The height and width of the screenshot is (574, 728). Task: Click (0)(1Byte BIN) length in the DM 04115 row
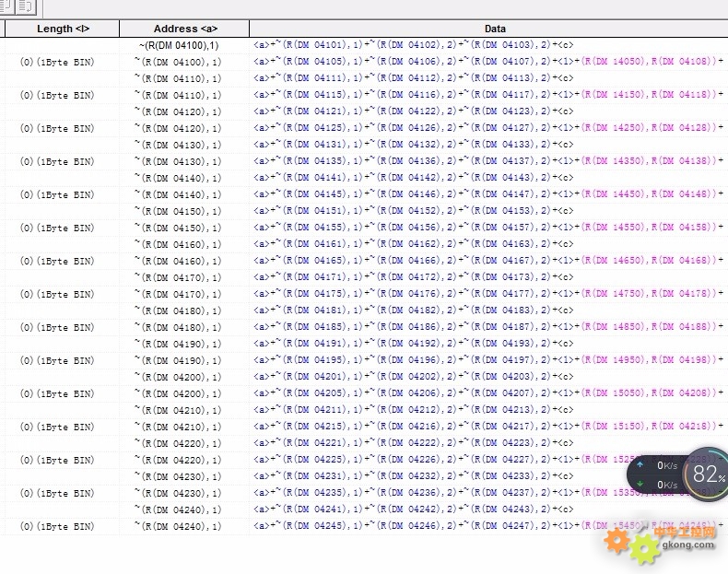coord(57,95)
